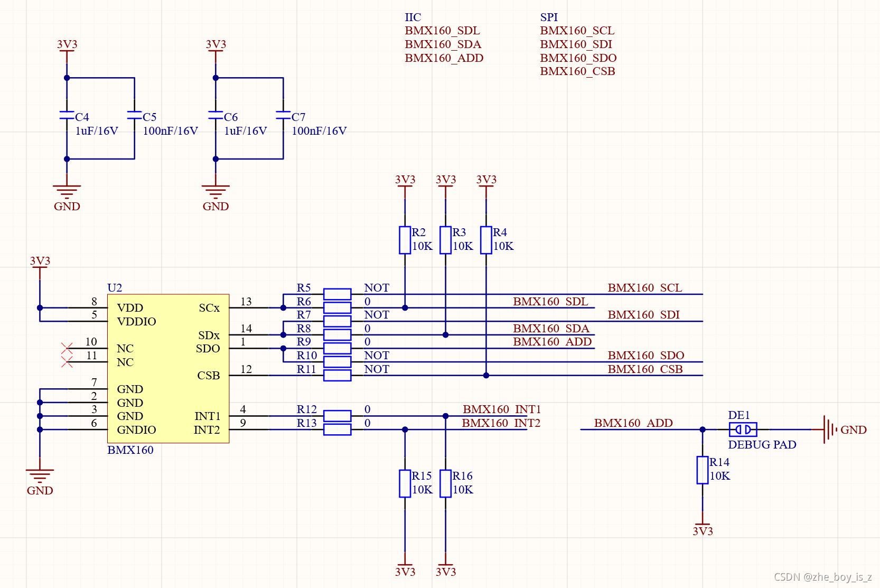Viewport: 880px width, 588px height.
Task: Select resistor R6 symbol
Action: [x=337, y=307]
